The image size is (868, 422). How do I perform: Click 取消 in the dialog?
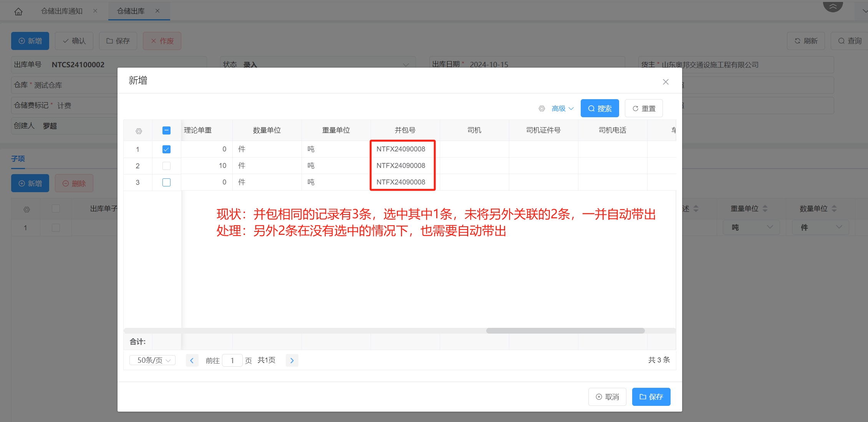[x=607, y=397]
